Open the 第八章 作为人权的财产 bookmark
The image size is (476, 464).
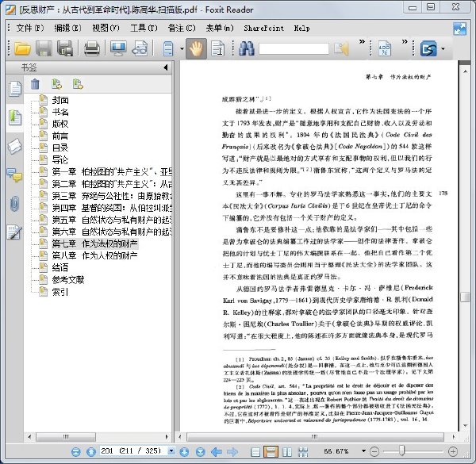pyautogui.click(x=94, y=255)
